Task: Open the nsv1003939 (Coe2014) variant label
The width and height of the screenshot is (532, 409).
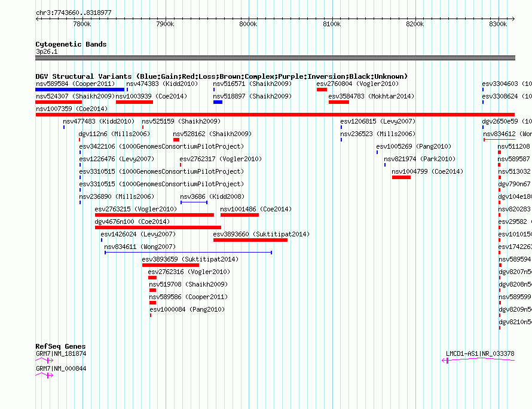Action: pos(151,96)
